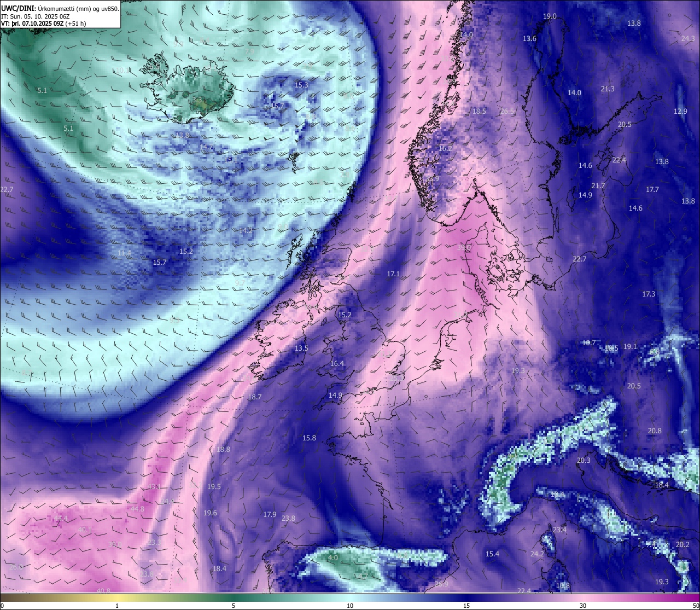Viewport: 700px width, 610px height.
Task: Click the 23.4 value label
Action: [x=559, y=530]
